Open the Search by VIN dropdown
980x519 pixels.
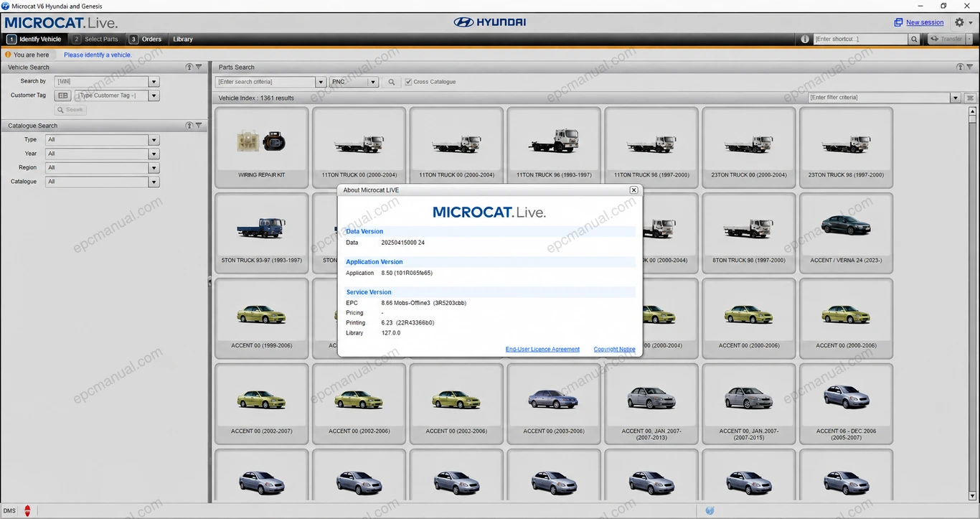point(154,82)
